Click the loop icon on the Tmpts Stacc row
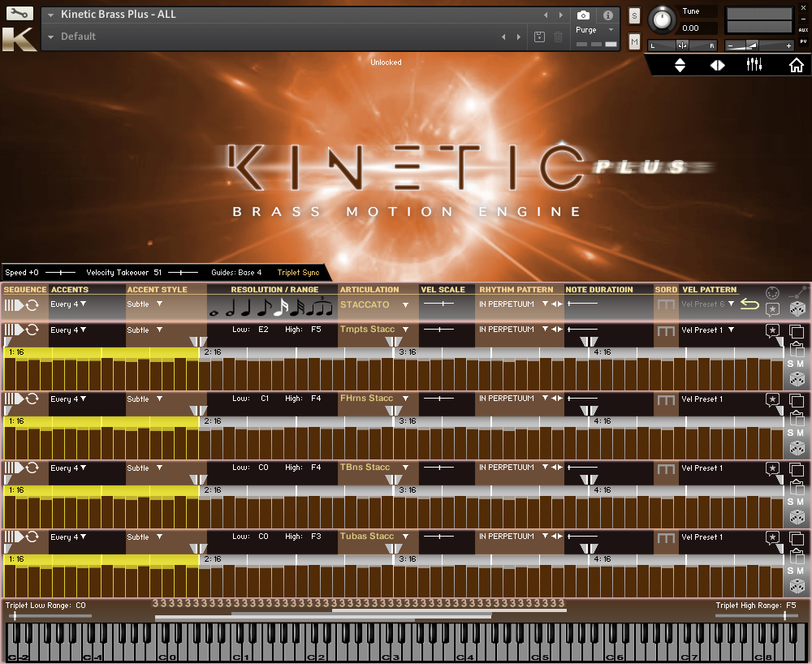812x664 pixels. pos(32,330)
